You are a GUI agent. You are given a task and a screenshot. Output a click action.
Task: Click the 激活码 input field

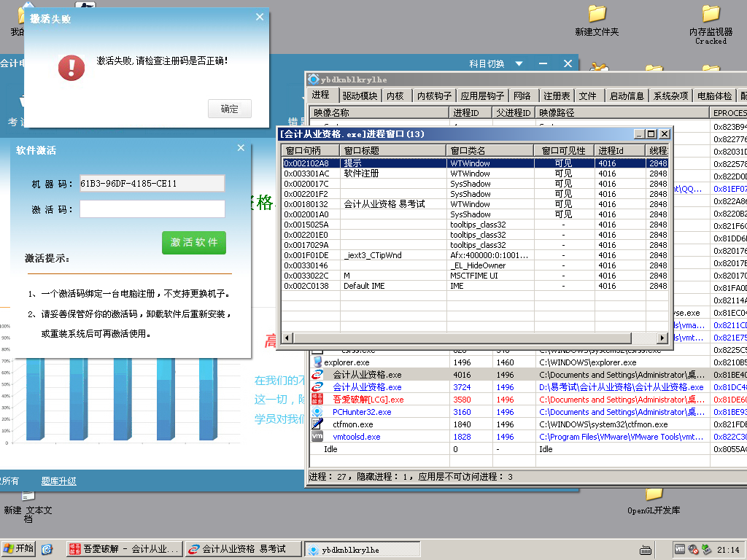[152, 209]
